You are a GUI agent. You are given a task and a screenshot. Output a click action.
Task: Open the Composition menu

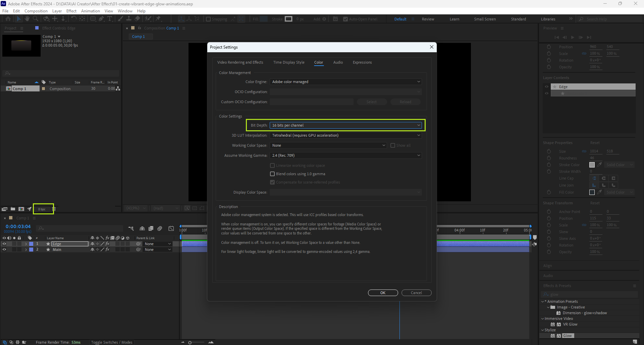(x=36, y=11)
